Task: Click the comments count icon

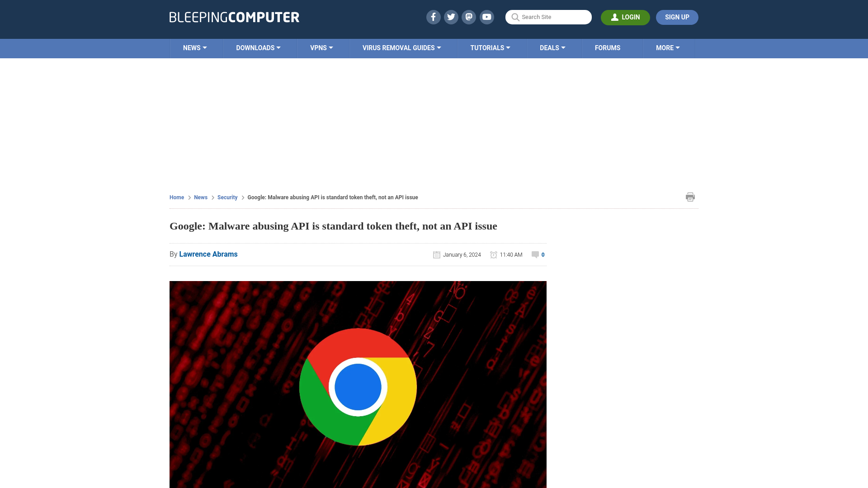Action: tap(535, 254)
